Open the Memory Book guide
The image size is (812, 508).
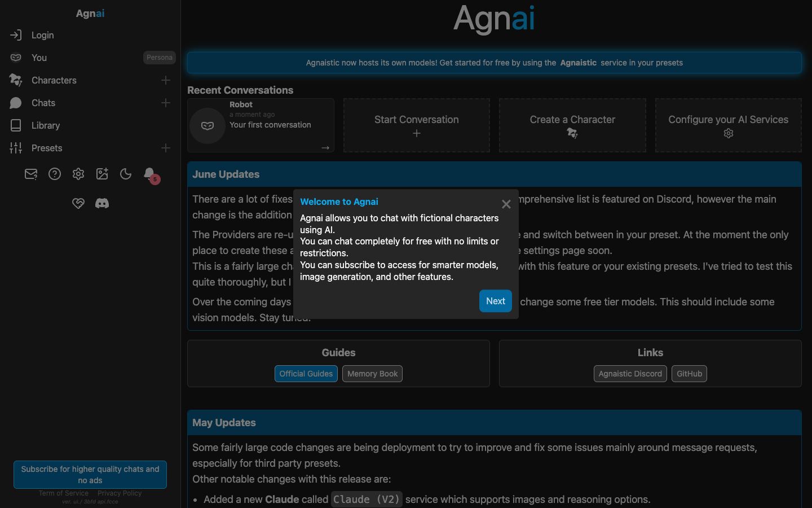pos(372,374)
